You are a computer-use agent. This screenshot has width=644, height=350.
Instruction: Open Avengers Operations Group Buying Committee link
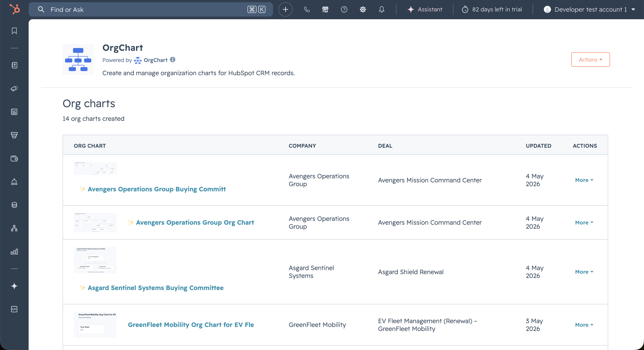(157, 189)
